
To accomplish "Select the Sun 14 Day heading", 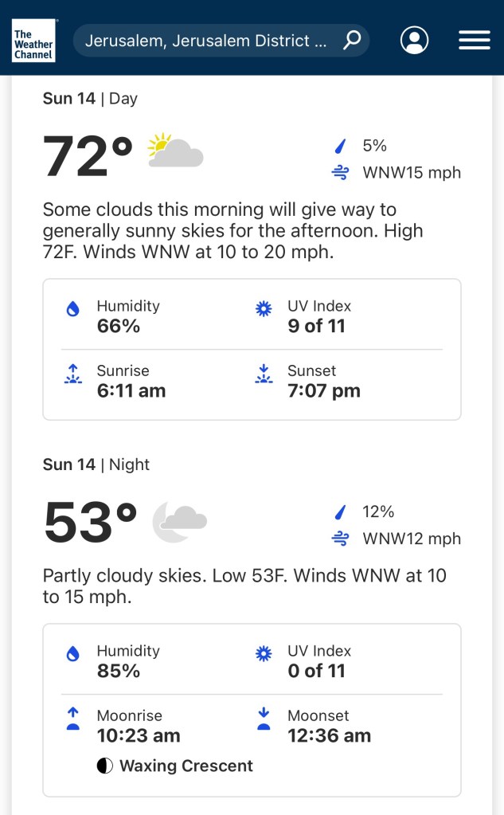I will coord(90,99).
